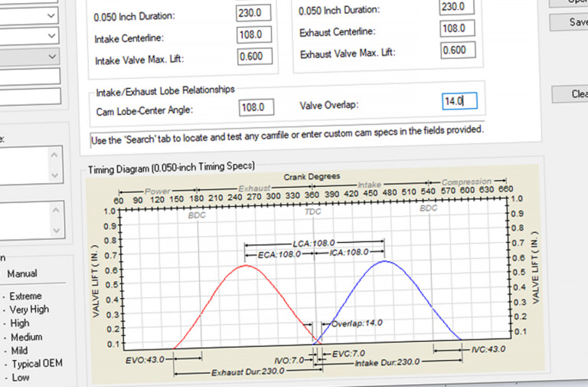Click the Timing Diagram group title
This screenshot has width=588, height=387.
171,167
